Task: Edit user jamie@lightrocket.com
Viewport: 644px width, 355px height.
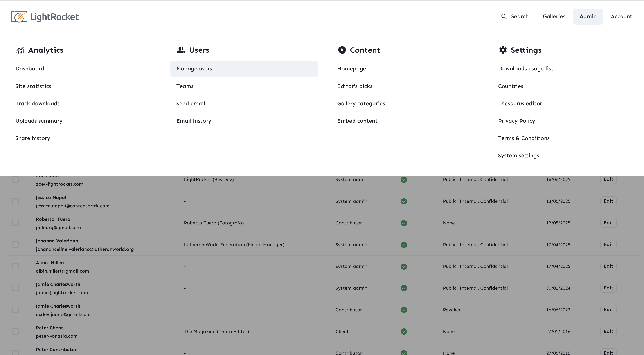Action: point(608,288)
